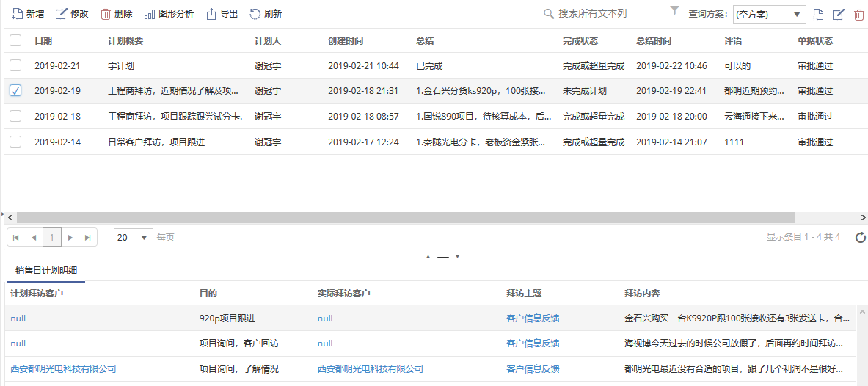The height and width of the screenshot is (386, 868).
Task: Click the first 客户信息反馈 link
Action: 533,318
